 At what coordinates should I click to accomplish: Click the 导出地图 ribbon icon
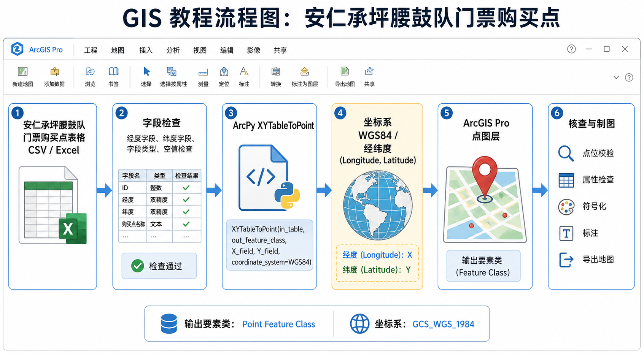click(x=345, y=71)
